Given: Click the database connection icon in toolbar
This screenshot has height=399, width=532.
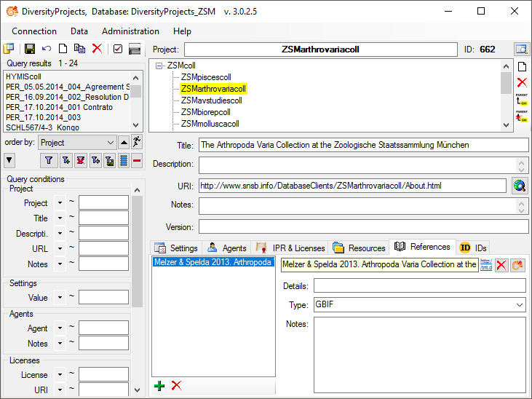Looking at the screenshot, I should click(9, 49).
